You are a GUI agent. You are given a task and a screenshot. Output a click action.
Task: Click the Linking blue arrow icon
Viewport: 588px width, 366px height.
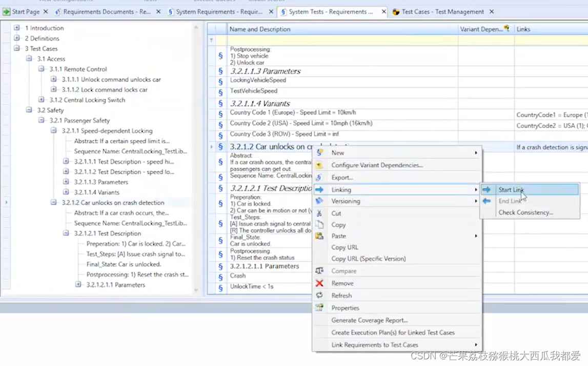[x=319, y=189]
